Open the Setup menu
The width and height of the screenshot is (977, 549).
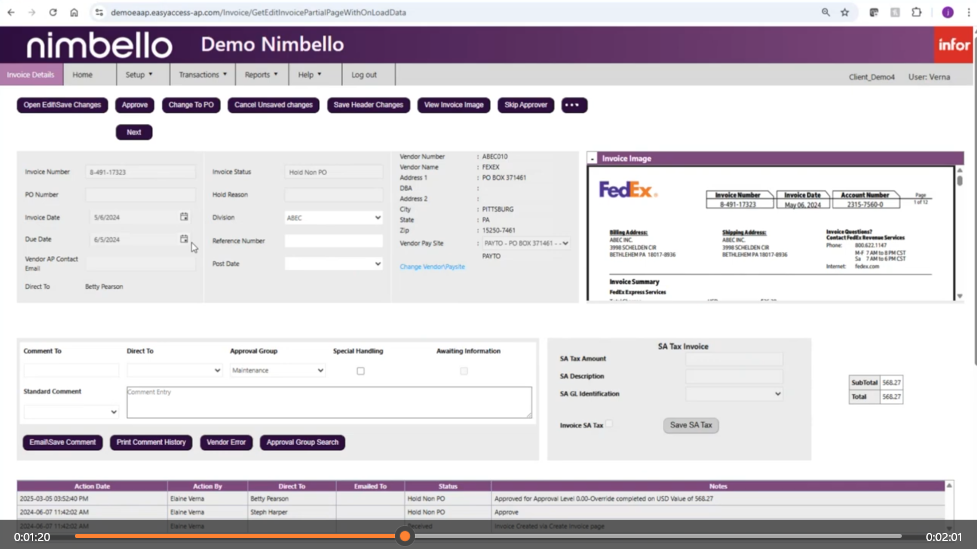pos(139,75)
